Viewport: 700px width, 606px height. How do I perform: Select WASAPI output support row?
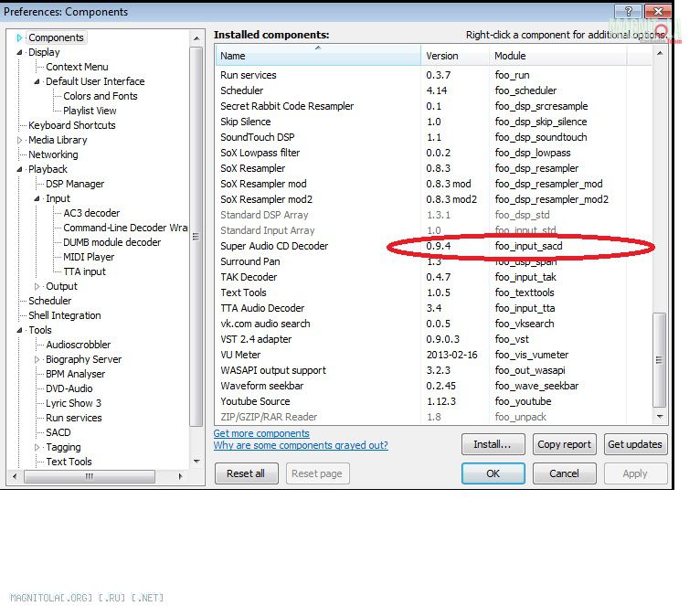coord(433,371)
